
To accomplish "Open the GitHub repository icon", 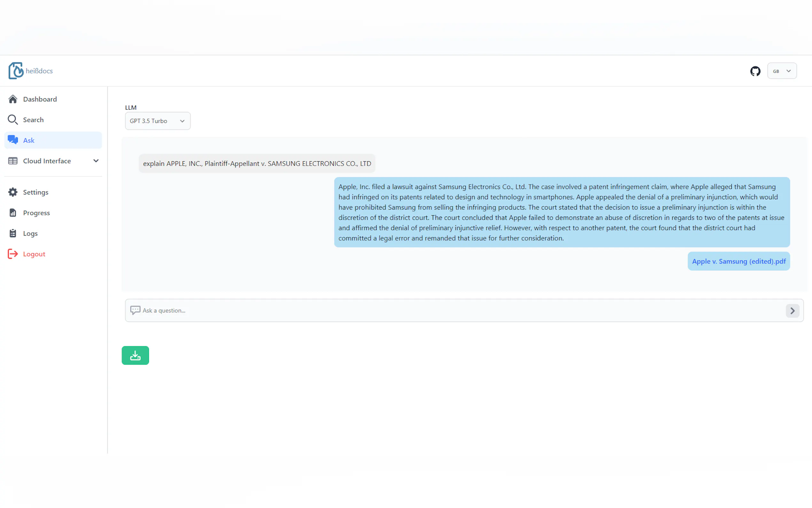I will click(x=755, y=71).
